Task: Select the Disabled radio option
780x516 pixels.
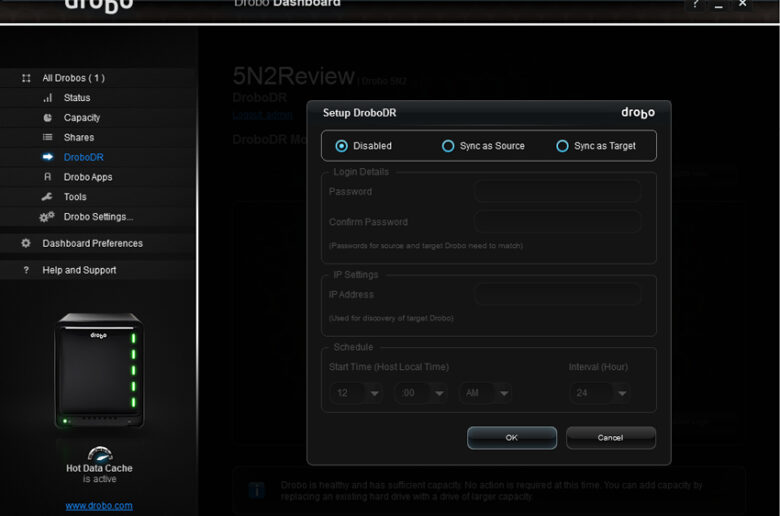Action: coord(341,146)
